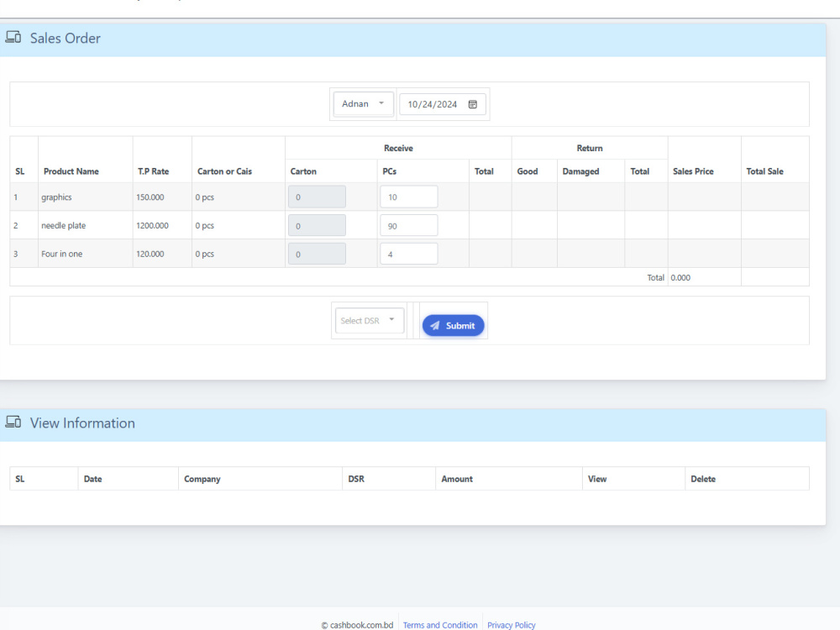Click the Product Name column header

(71, 171)
